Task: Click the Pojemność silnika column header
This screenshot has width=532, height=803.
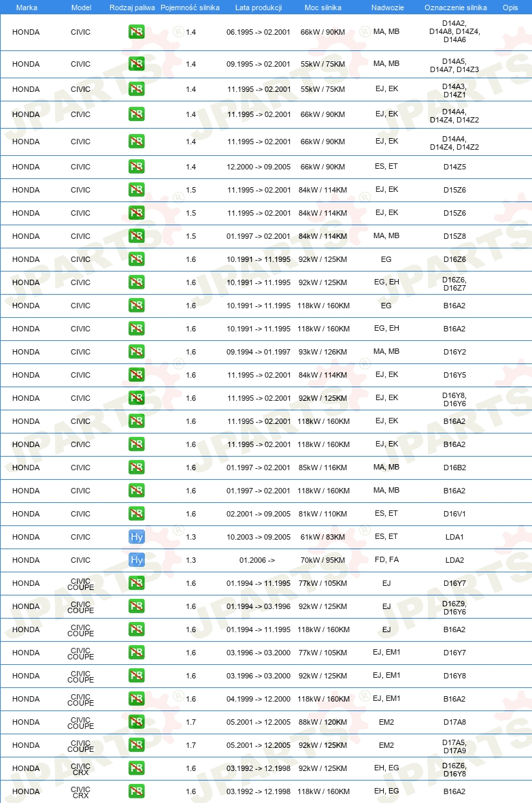Action: click(190, 7)
